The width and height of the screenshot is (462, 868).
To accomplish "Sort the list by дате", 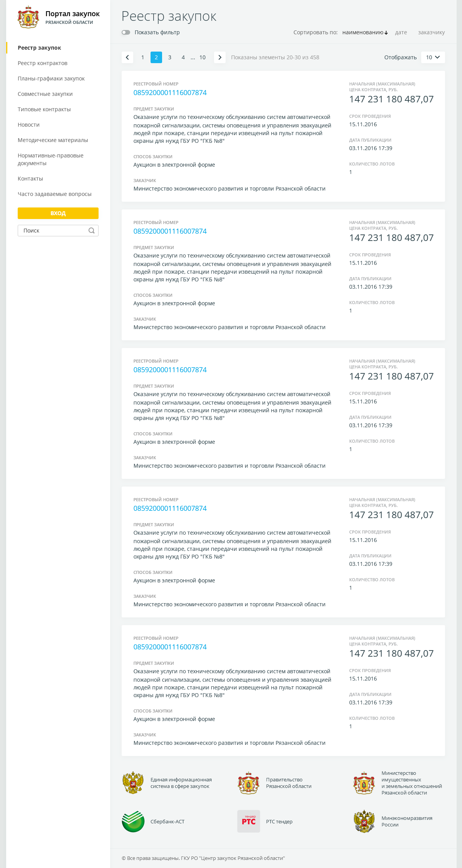I will point(401,32).
